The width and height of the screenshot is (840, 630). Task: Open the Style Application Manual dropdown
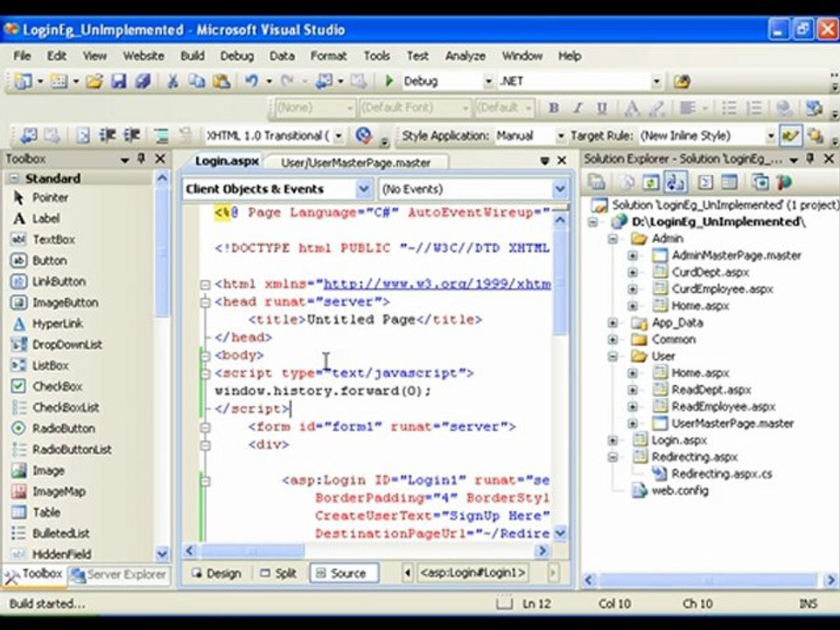[560, 136]
